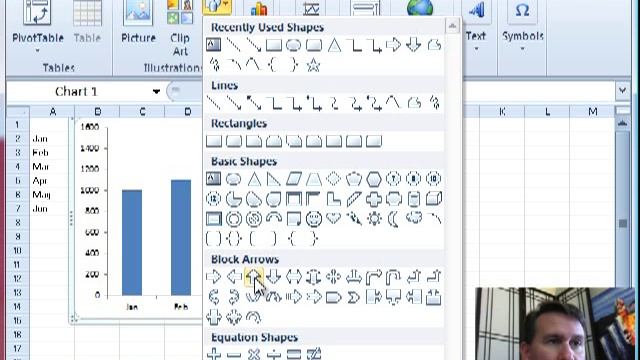This screenshot has width=640, height=360.
Task: Select the 5-Point Star recently used shape
Action: tap(313, 65)
